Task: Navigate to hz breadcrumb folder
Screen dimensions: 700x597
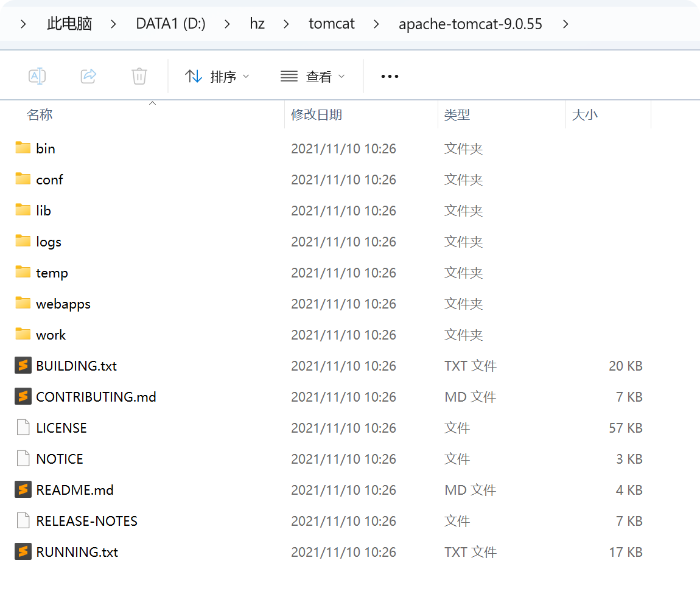Action: pyautogui.click(x=257, y=24)
